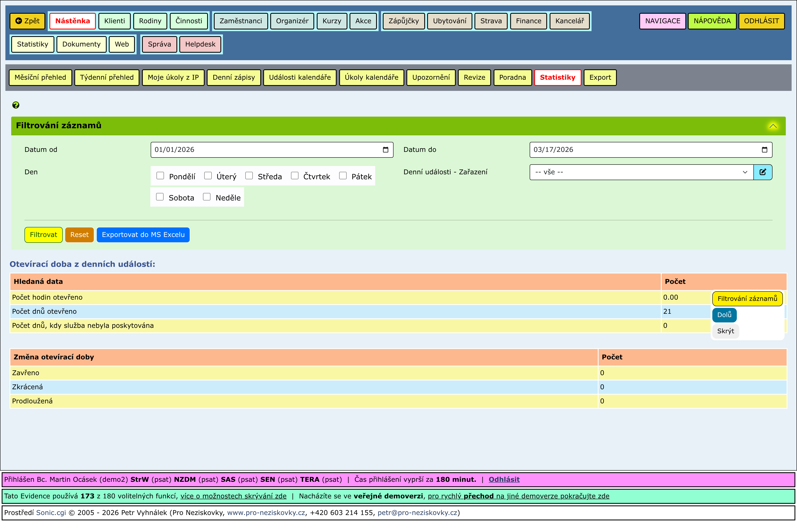Click the green question mark help icon
Image resolution: width=797 pixels, height=532 pixels.
tap(16, 105)
